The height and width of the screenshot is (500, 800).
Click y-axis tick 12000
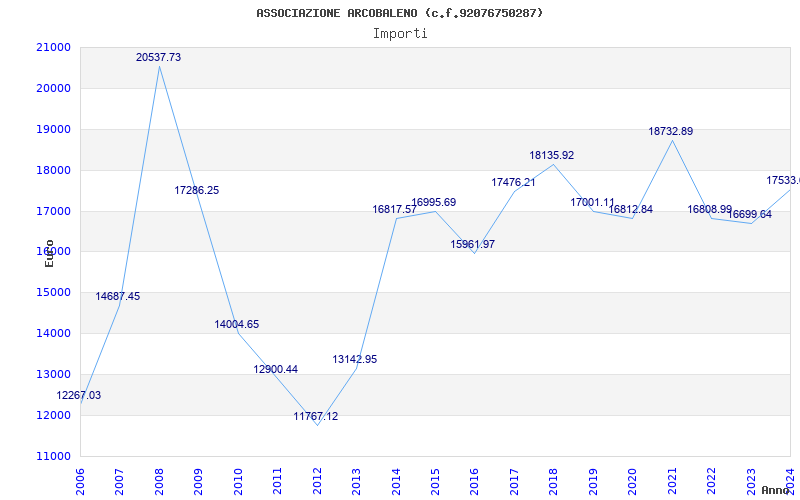tap(54, 415)
